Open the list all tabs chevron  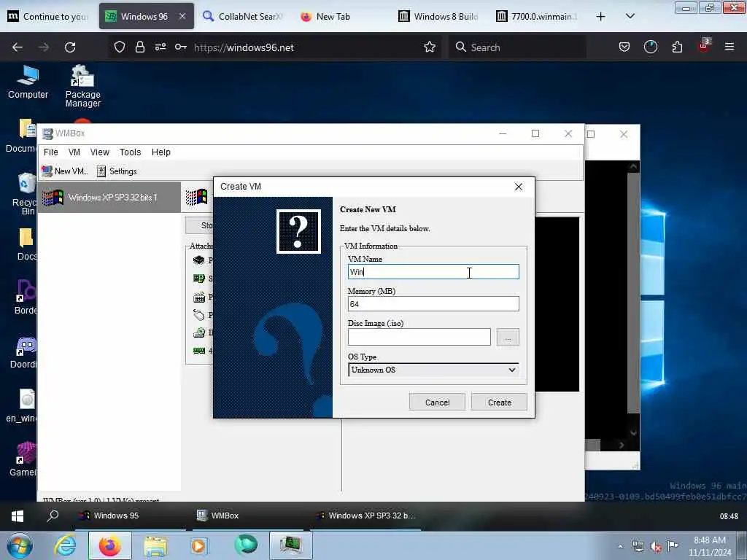[630, 17]
